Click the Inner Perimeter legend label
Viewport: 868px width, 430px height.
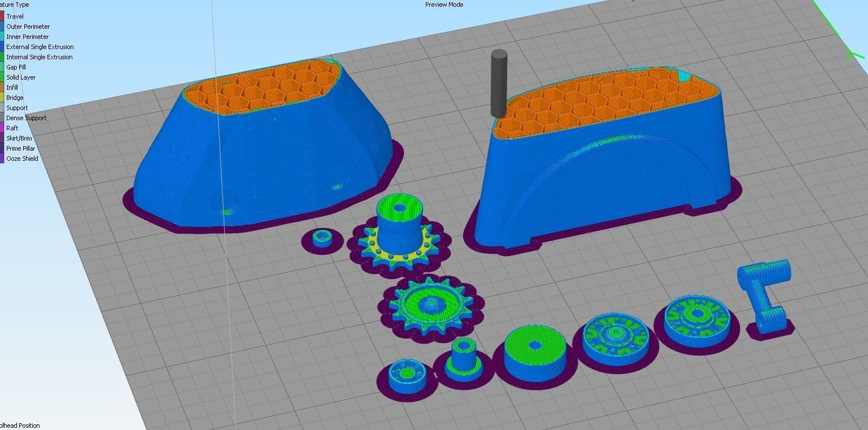(27, 37)
